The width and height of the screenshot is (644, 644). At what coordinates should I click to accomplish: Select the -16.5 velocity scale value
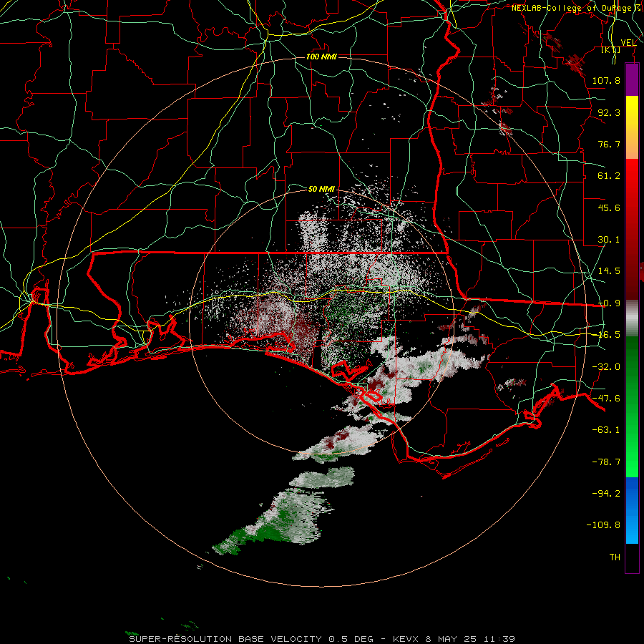pos(609,335)
